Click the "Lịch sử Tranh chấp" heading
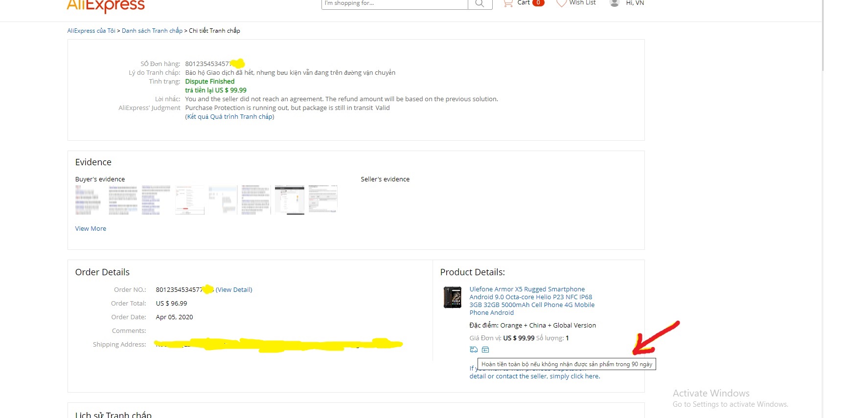 coord(114,415)
